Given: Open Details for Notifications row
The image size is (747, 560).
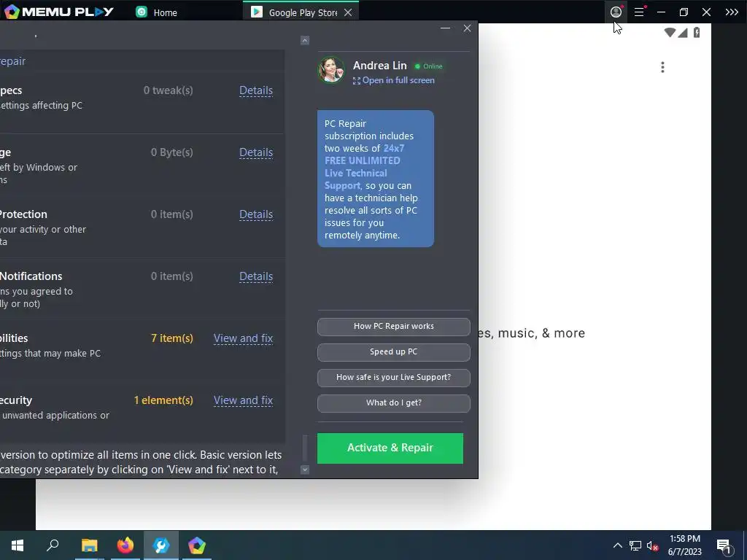Looking at the screenshot, I should tap(256, 276).
